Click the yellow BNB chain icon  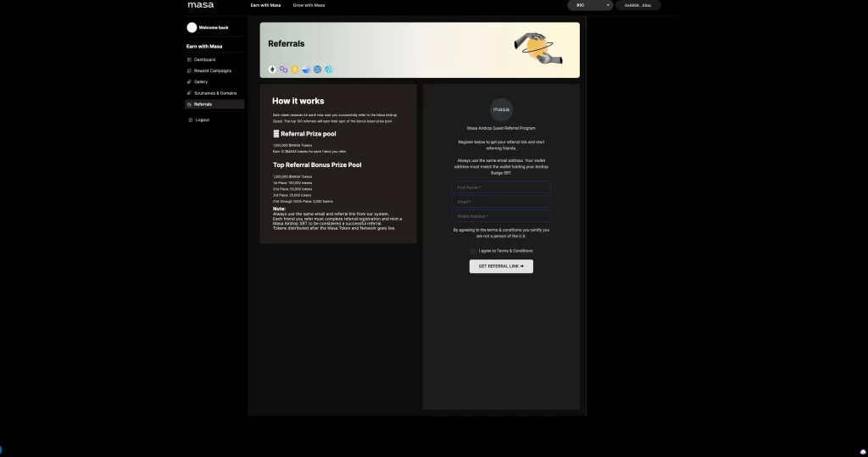pyautogui.click(x=295, y=70)
